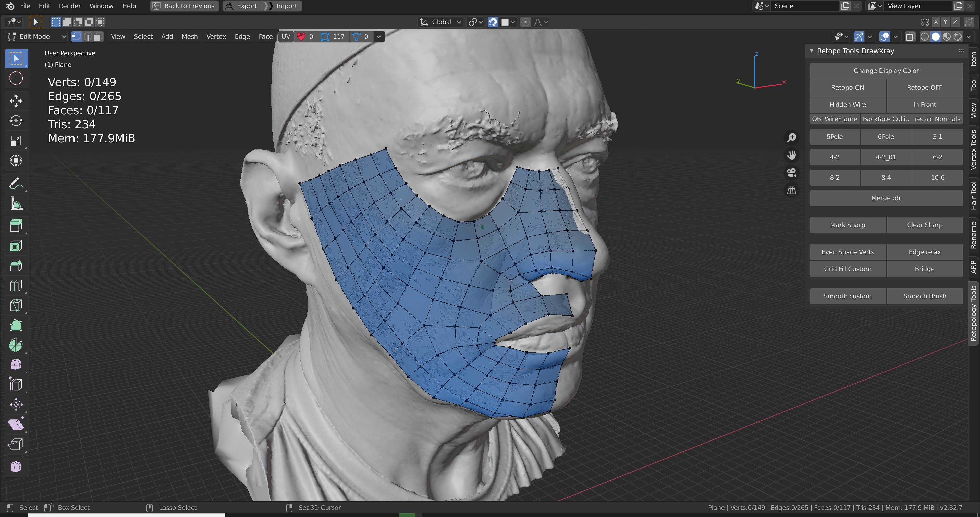
Task: Toggle proportional editing button
Action: tap(525, 22)
